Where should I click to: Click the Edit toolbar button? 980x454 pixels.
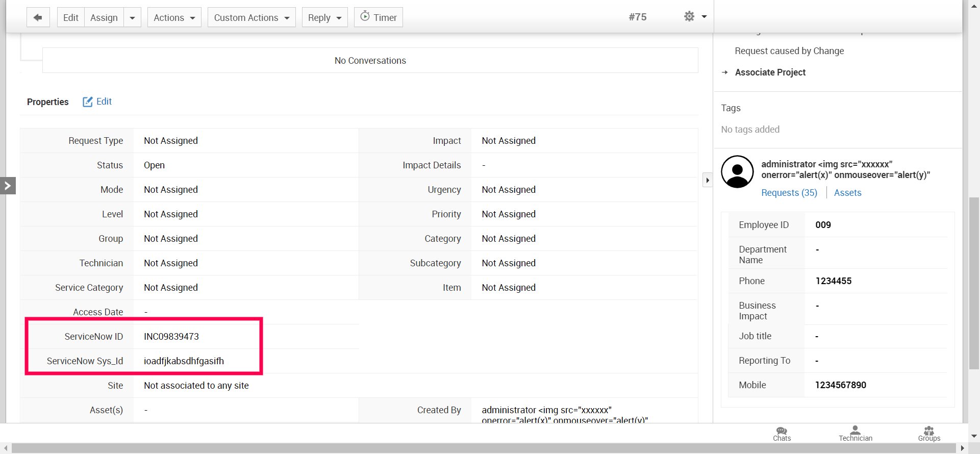(x=70, y=17)
